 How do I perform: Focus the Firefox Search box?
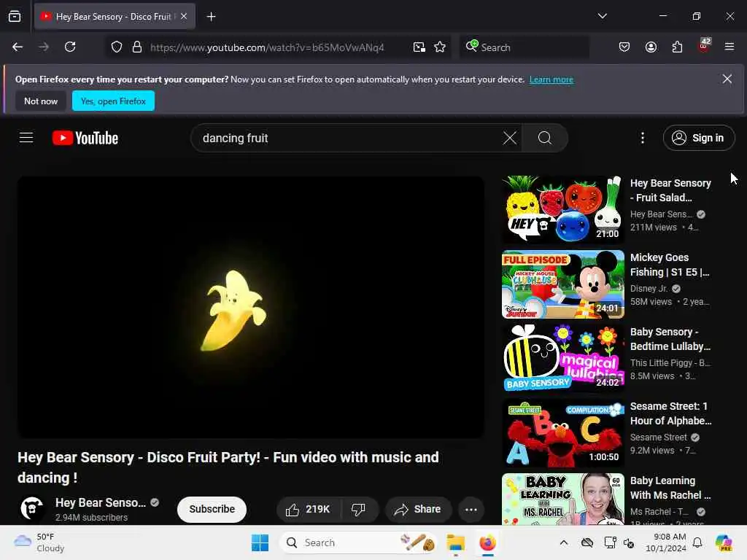click(x=524, y=47)
